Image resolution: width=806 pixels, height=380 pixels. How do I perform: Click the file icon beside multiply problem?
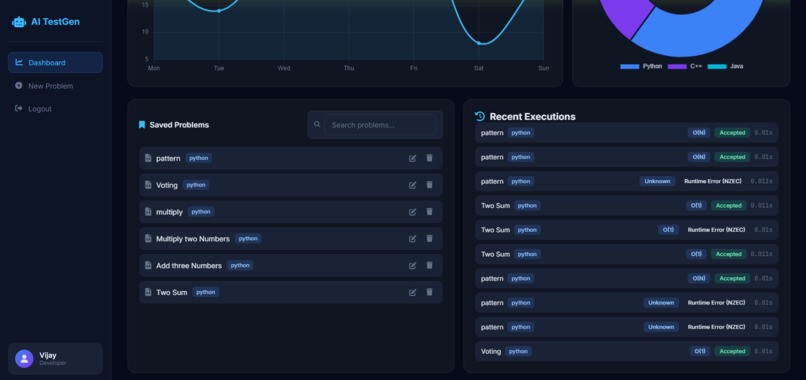148,212
